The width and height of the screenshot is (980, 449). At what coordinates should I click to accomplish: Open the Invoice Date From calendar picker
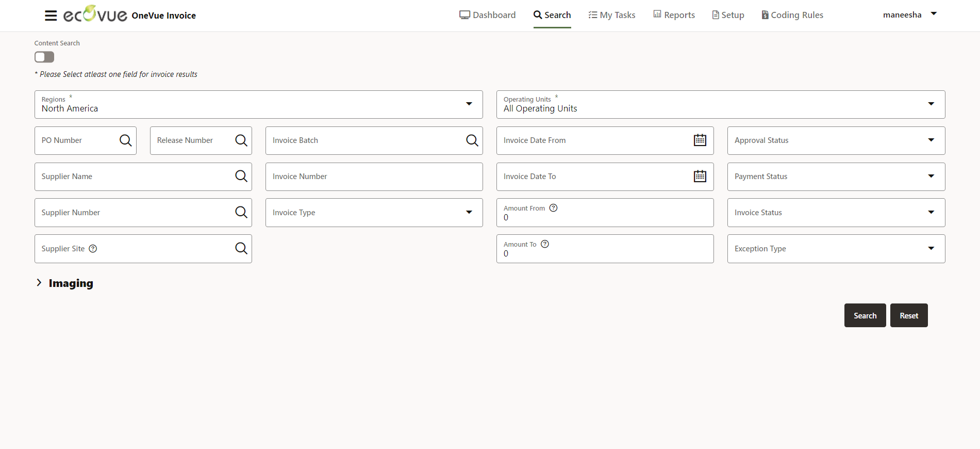pos(700,140)
